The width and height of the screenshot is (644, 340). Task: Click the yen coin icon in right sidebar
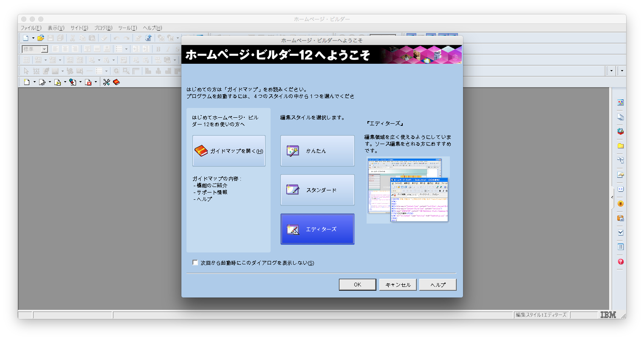[x=621, y=204]
